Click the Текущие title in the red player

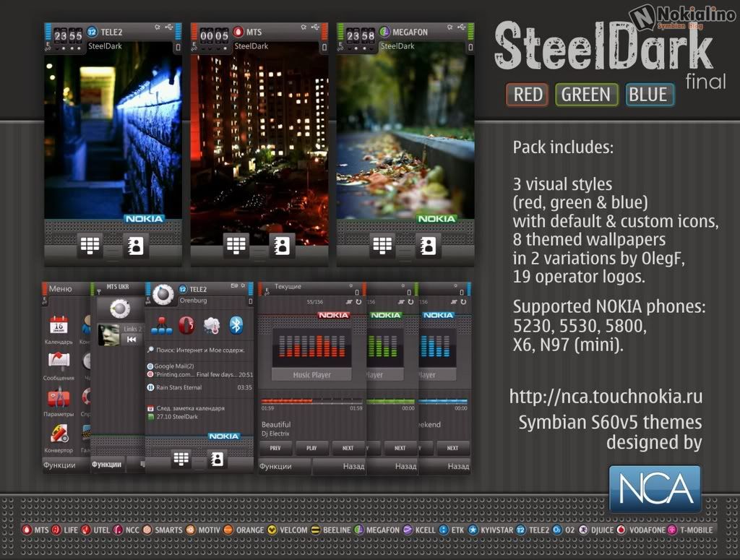288,286
